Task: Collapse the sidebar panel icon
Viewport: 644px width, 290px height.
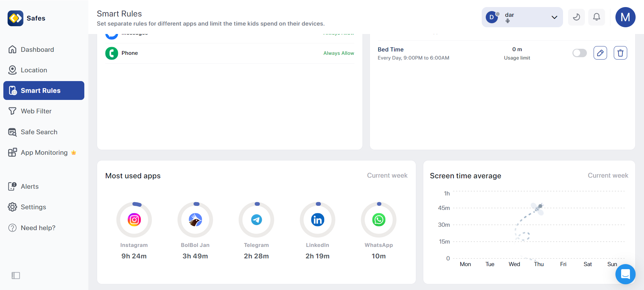Action: [x=16, y=276]
